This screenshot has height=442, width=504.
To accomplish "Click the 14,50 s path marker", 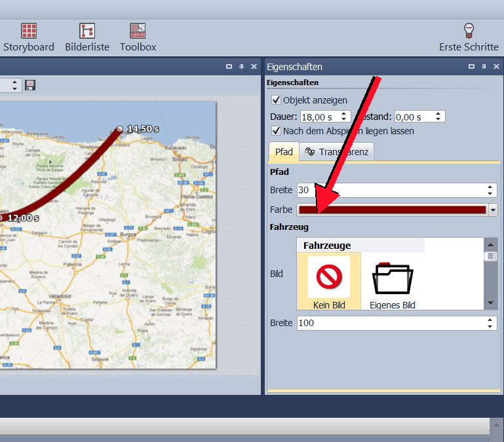I will tap(119, 129).
